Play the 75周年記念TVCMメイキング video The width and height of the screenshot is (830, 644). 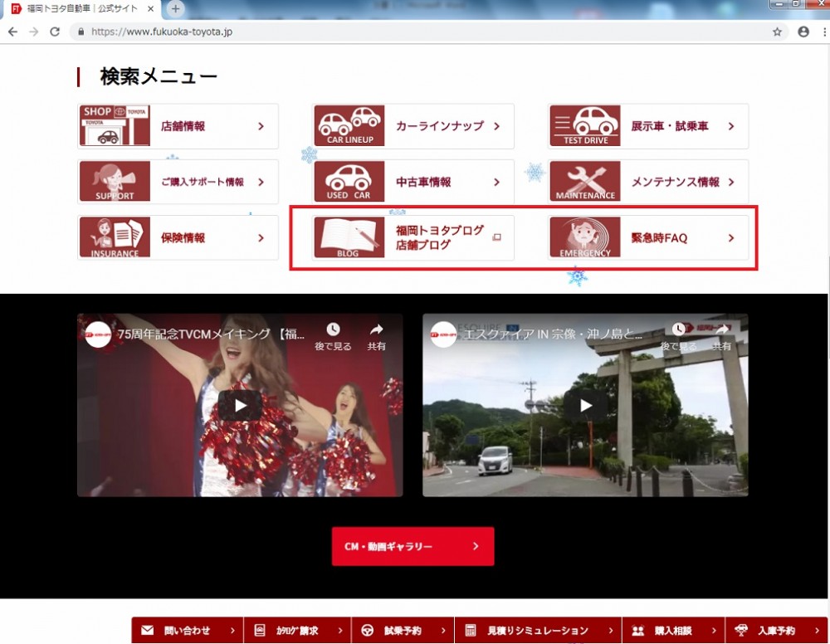pos(241,405)
